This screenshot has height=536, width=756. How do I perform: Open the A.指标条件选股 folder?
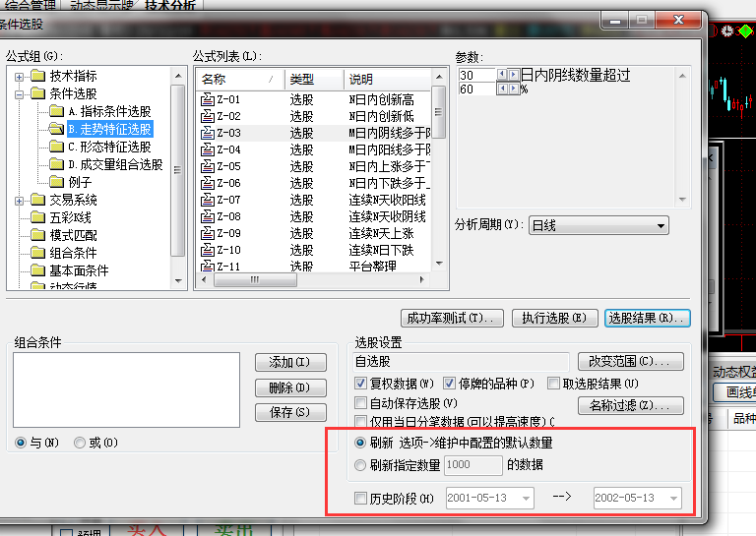click(x=109, y=112)
